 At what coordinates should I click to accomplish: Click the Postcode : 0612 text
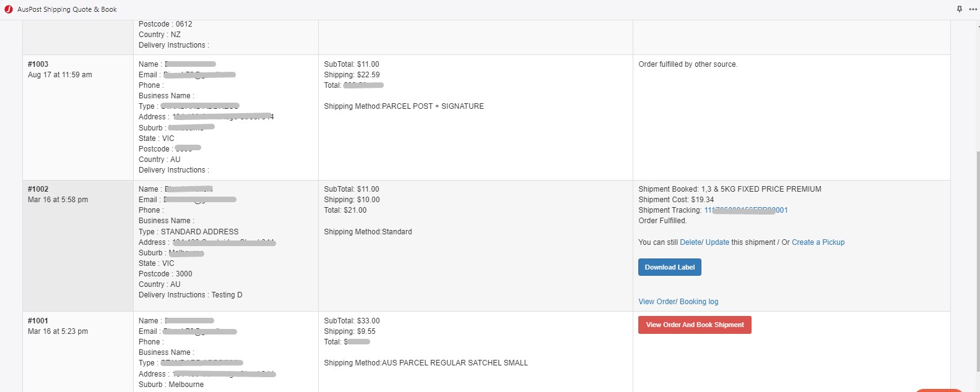click(165, 24)
